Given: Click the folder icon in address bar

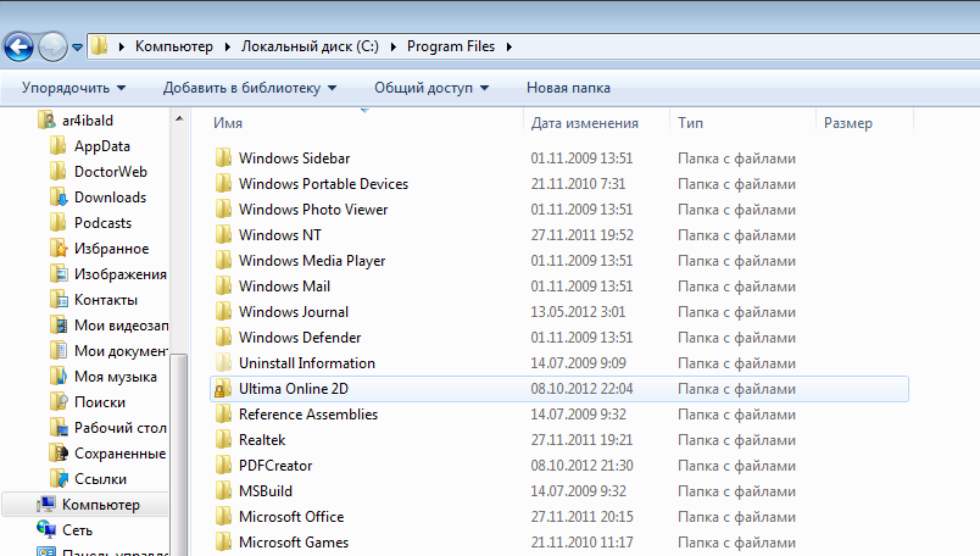Looking at the screenshot, I should click(x=99, y=46).
